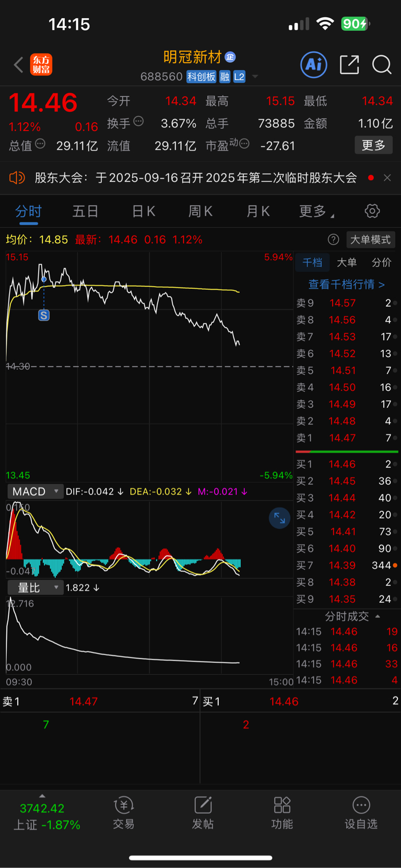Image resolution: width=401 pixels, height=868 pixels.
Task: Tap the intraday price chart area
Action: (x=149, y=366)
